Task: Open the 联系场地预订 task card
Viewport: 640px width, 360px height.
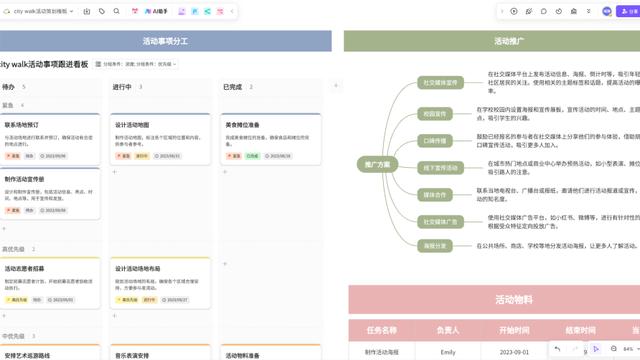Action: click(x=49, y=139)
